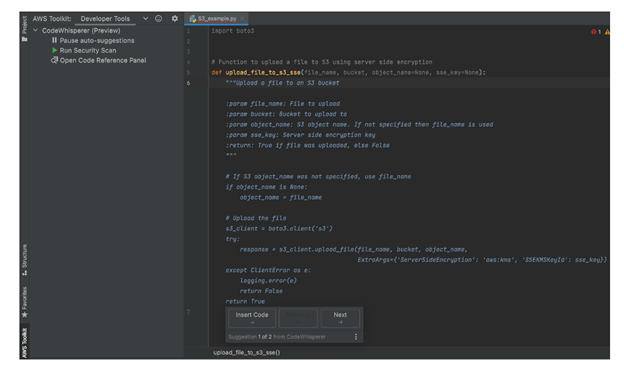Click line number 1 in the gutter
Screen dimensions: 624x371
[188, 31]
